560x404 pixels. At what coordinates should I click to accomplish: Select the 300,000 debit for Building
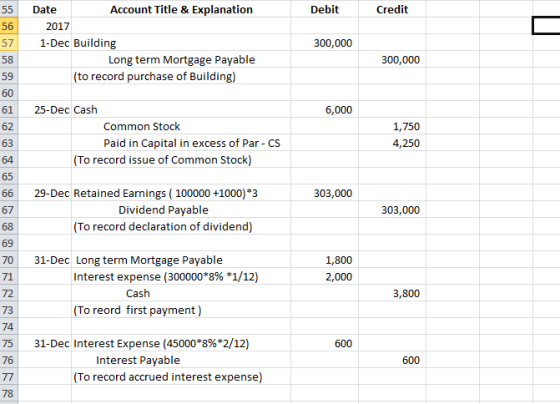point(324,43)
